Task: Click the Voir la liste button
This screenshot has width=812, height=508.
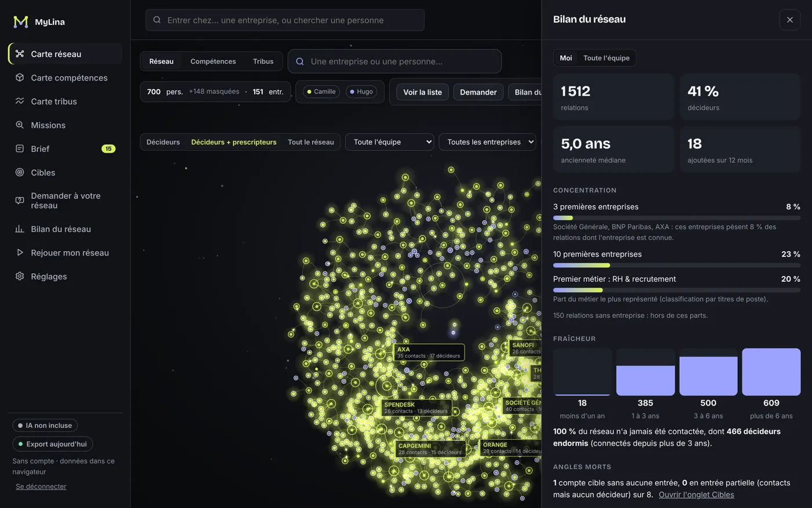Action: (422, 92)
